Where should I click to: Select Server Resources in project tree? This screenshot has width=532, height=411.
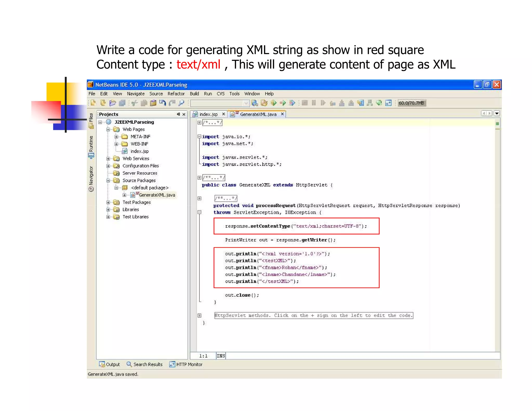(x=140, y=173)
